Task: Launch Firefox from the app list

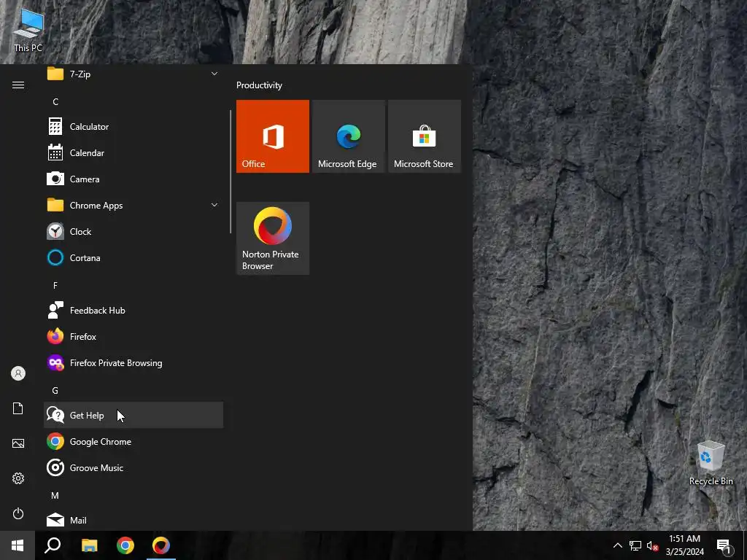Action: [x=133, y=337]
